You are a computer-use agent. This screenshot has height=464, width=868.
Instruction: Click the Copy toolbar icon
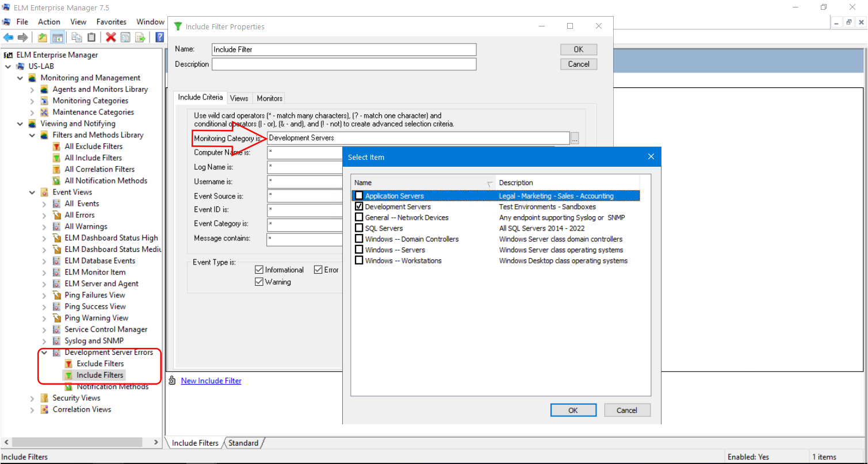pyautogui.click(x=77, y=37)
